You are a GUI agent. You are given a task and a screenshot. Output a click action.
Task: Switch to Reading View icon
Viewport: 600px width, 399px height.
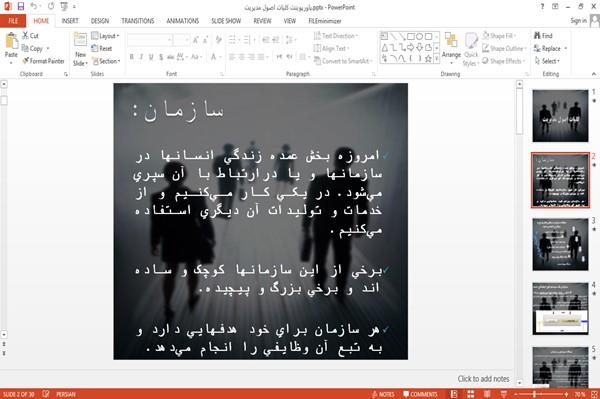pyautogui.click(x=487, y=394)
